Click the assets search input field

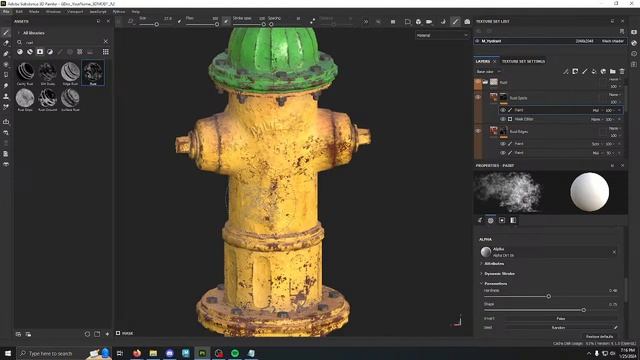tap(63, 42)
